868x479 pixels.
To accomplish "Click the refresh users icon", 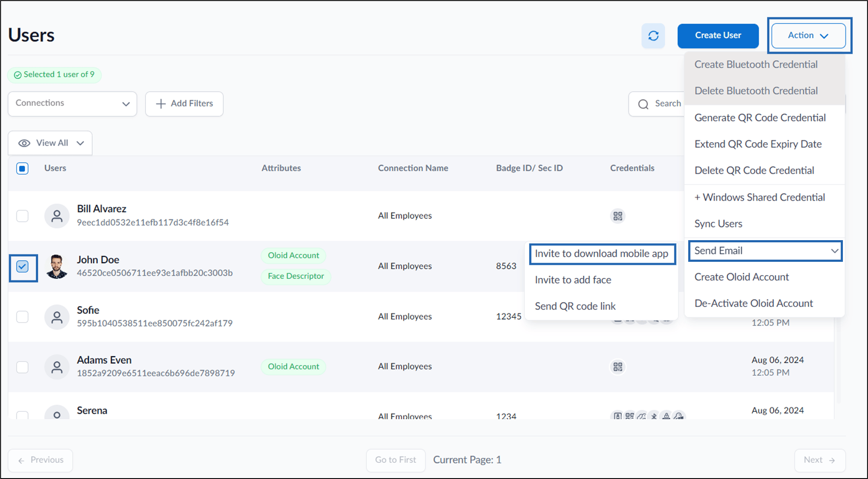I will click(x=653, y=36).
